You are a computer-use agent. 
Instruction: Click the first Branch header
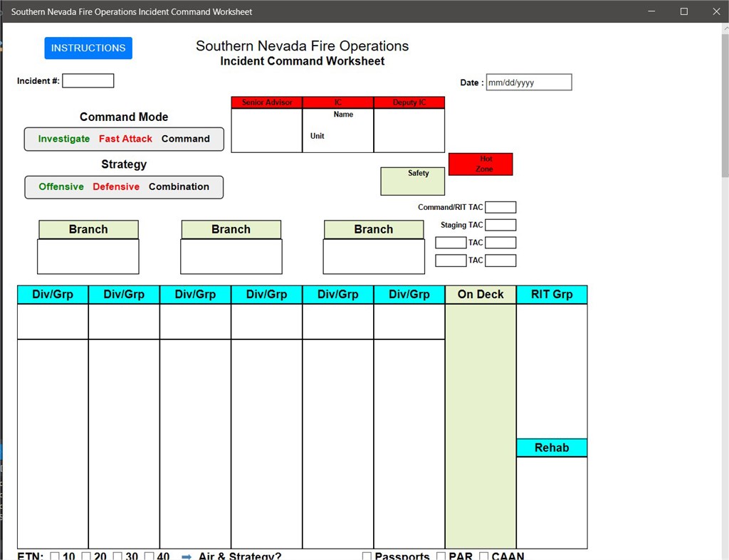click(x=88, y=229)
